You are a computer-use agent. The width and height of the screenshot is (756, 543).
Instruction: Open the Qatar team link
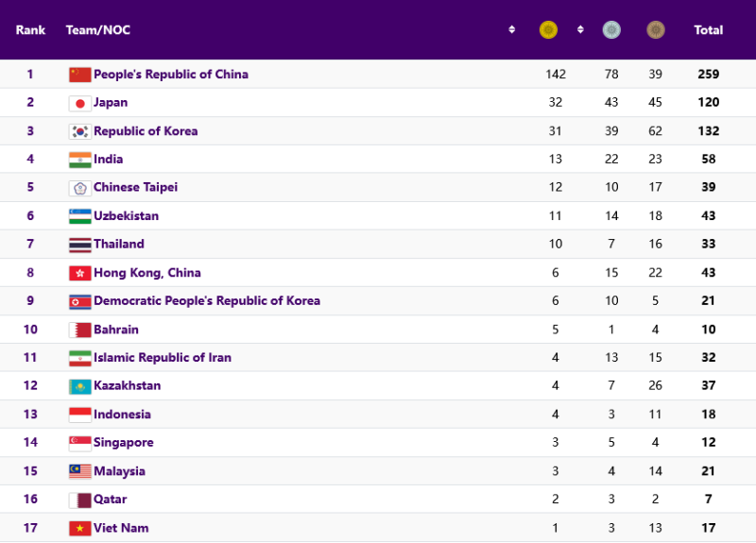point(110,500)
